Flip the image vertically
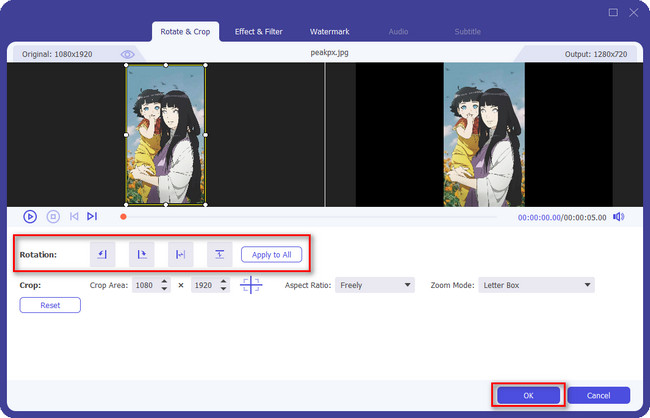 219,254
